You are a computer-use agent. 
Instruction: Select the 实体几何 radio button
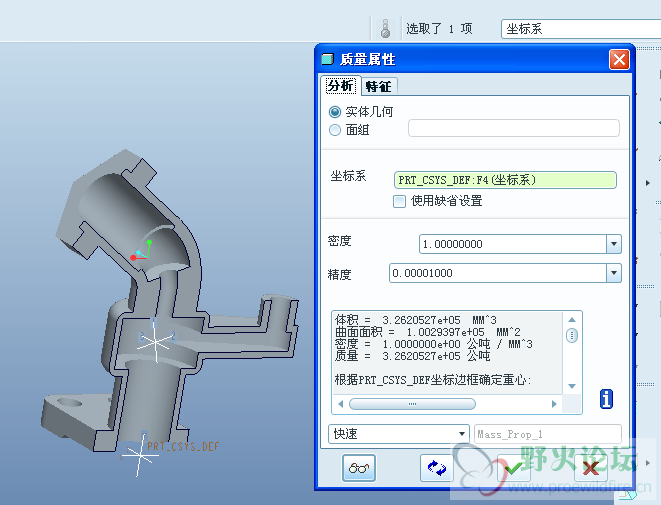(335, 112)
